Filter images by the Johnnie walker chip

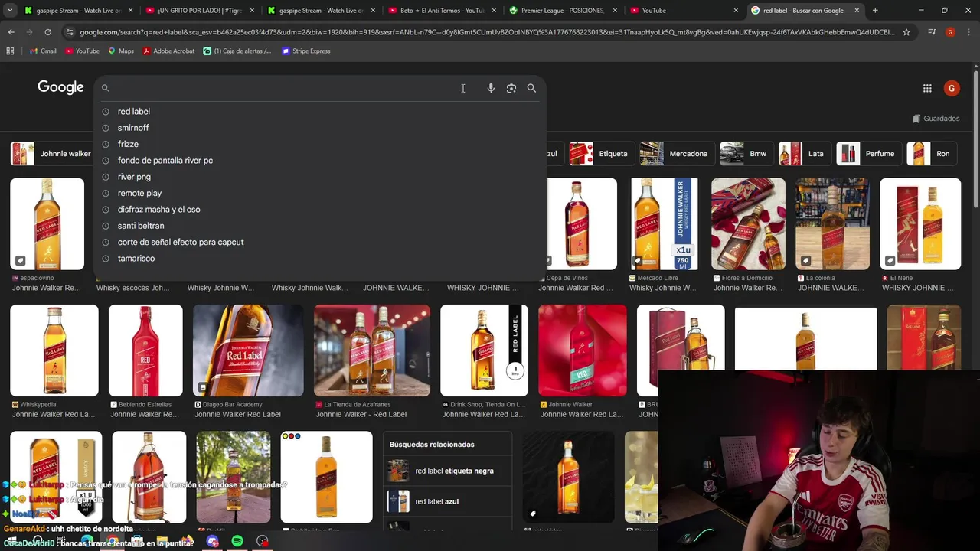52,154
